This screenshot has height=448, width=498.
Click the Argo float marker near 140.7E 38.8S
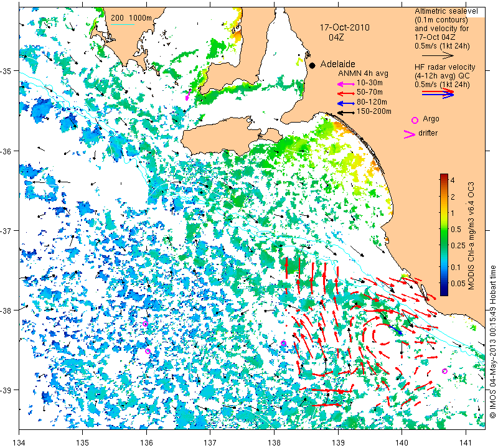click(x=444, y=371)
